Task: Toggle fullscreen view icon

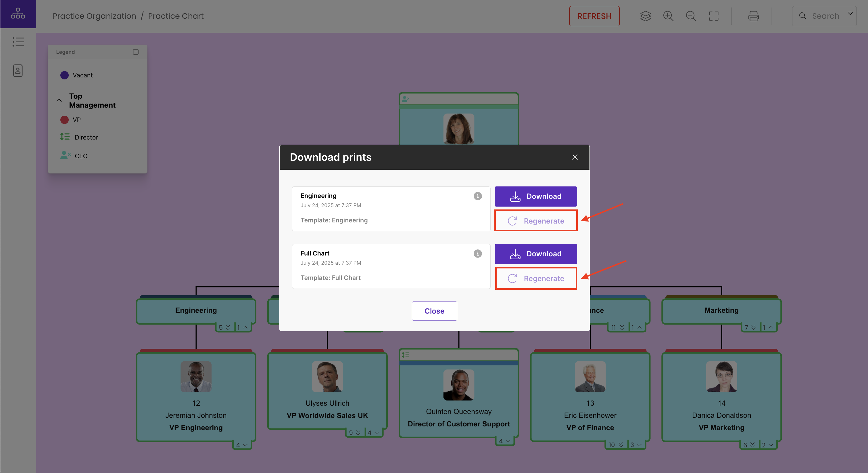Action: 714,16
